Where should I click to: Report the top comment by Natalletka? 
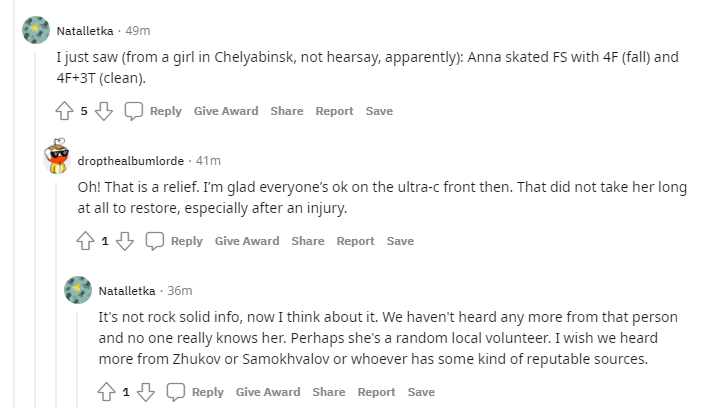coord(334,111)
